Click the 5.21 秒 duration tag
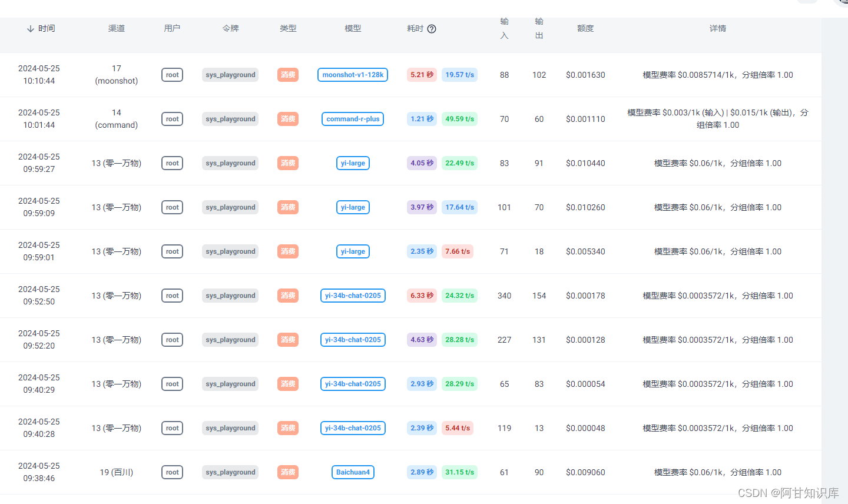 tap(422, 75)
